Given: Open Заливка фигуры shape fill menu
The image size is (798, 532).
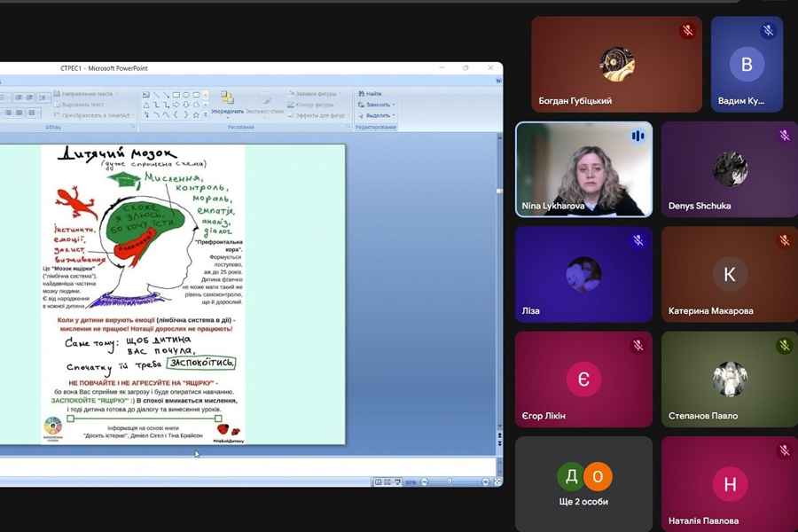Looking at the screenshot, I should point(317,93).
